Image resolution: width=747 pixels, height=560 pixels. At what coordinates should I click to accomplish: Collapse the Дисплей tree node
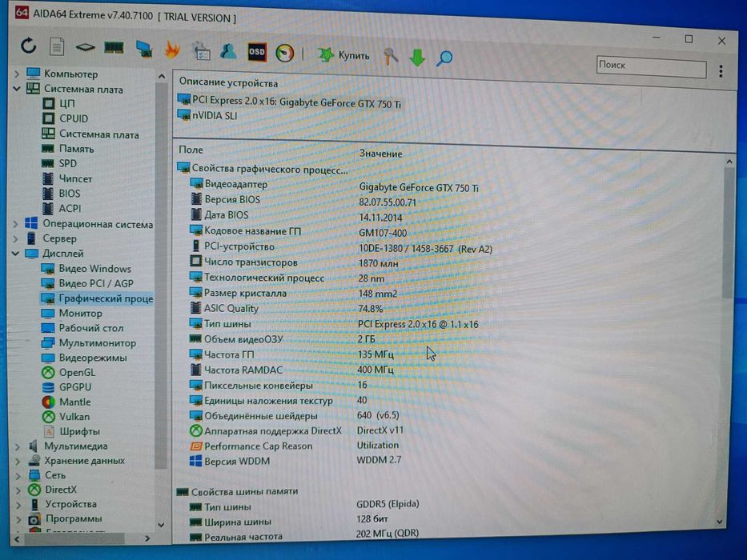coord(16,254)
